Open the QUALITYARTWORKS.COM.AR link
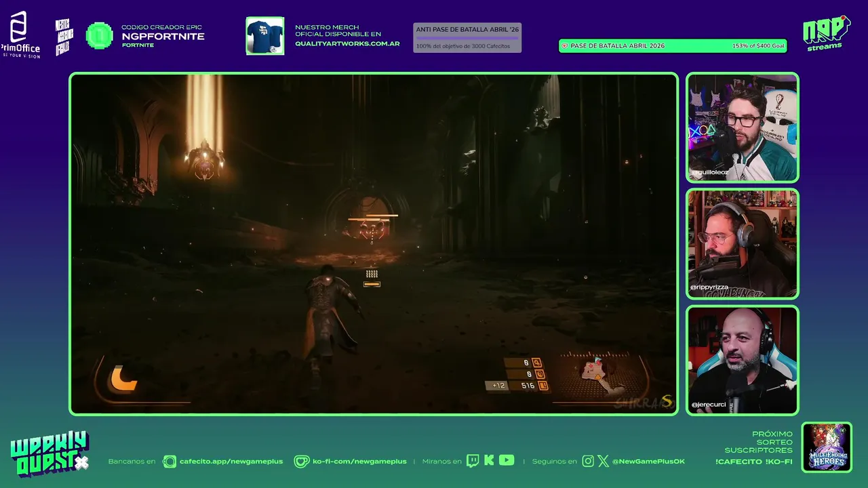 click(x=347, y=44)
